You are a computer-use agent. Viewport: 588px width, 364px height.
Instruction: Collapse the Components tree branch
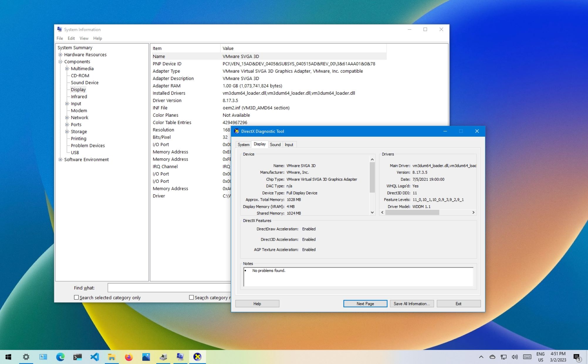point(60,62)
